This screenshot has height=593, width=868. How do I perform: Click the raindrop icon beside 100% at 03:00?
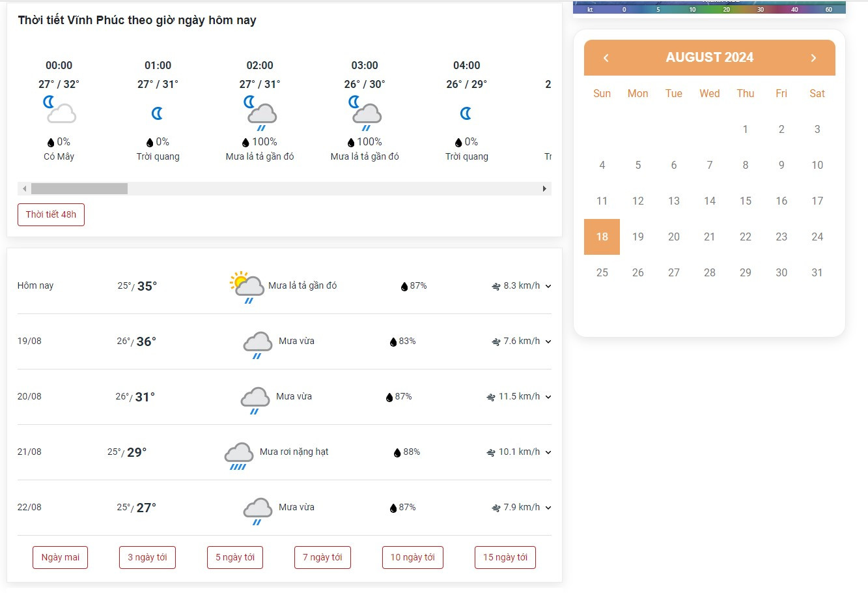350,142
